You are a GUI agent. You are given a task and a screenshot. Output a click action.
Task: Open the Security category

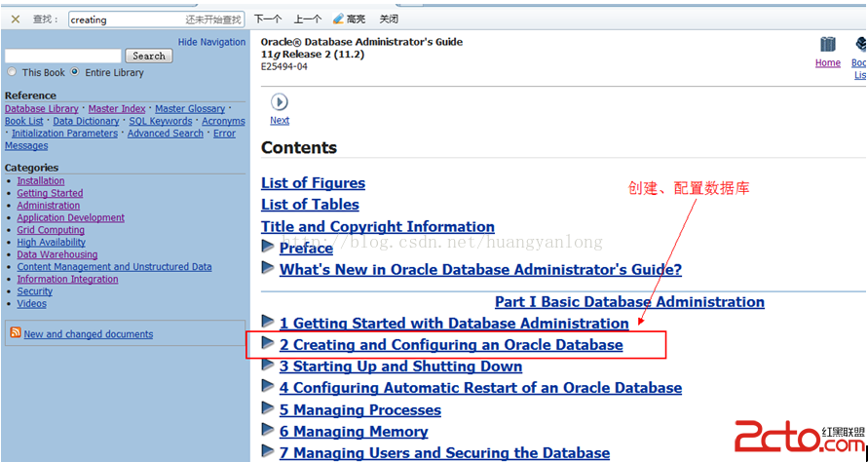[34, 291]
